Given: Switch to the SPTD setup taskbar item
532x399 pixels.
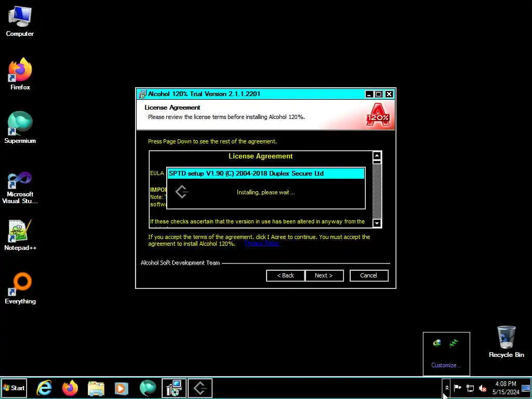Looking at the screenshot, I should pos(200,388).
